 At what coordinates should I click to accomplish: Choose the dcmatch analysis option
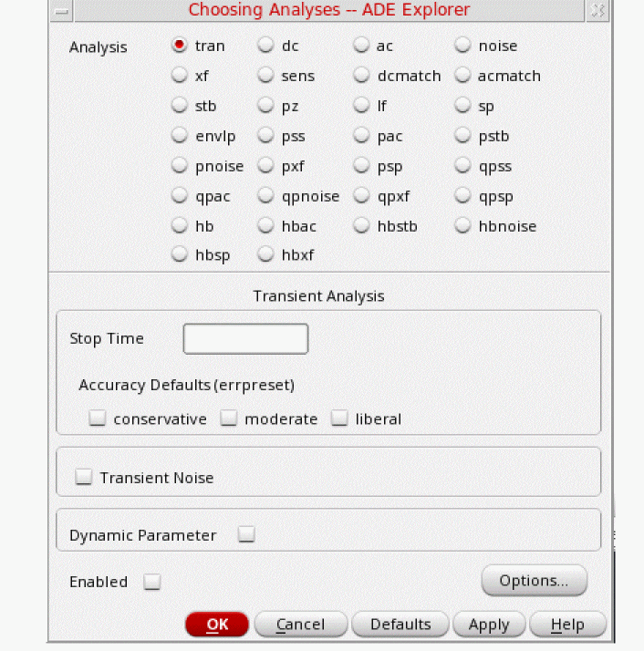(361, 76)
